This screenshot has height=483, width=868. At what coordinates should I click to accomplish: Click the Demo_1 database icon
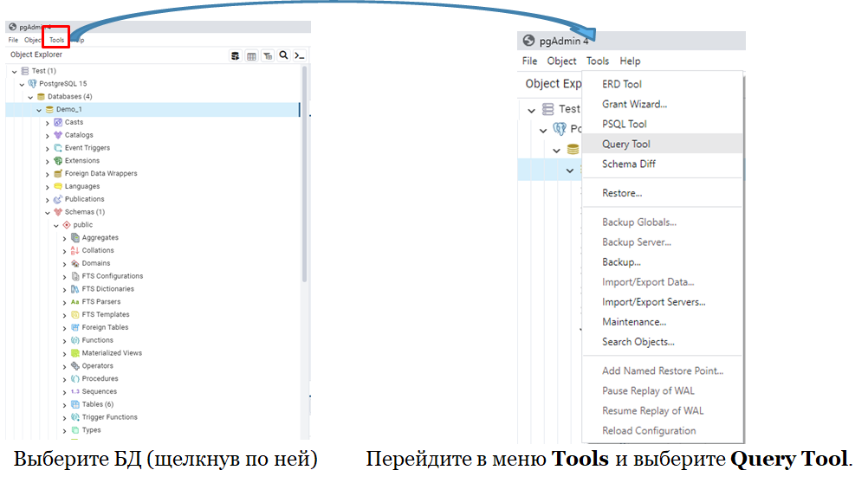(x=49, y=110)
